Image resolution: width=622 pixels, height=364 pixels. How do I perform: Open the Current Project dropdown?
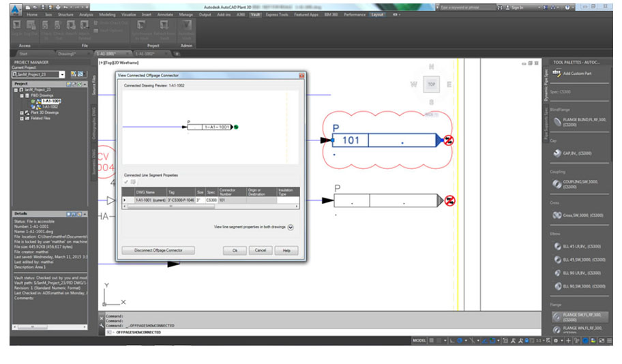[x=62, y=74]
